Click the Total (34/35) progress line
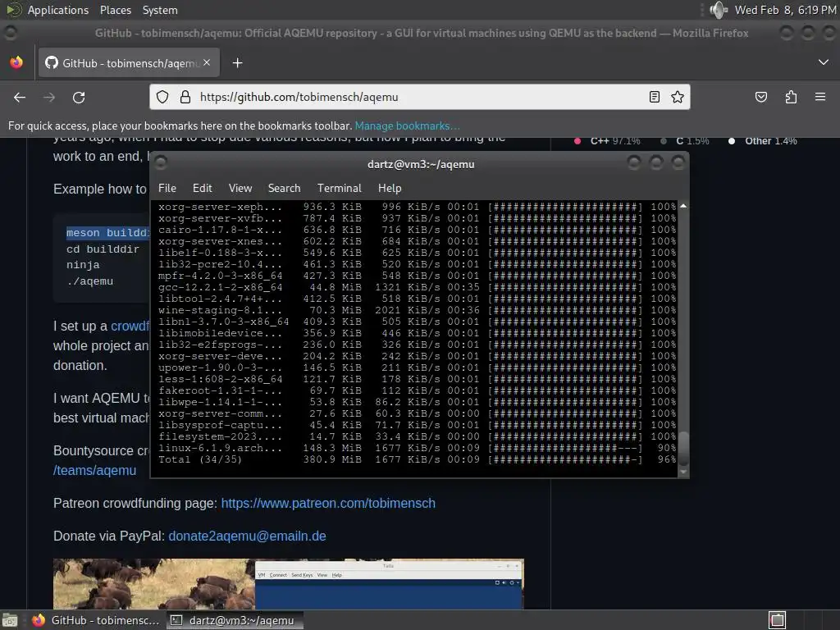 417,459
